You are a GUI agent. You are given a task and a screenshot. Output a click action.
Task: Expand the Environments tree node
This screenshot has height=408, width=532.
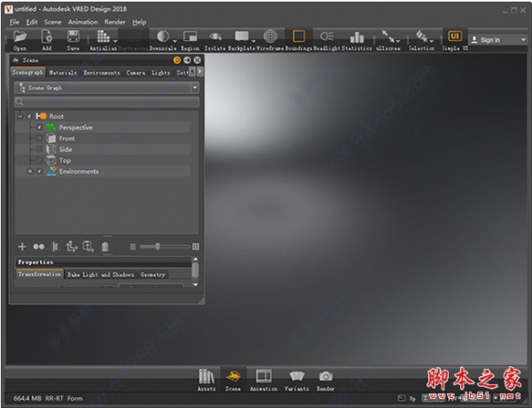coord(30,171)
